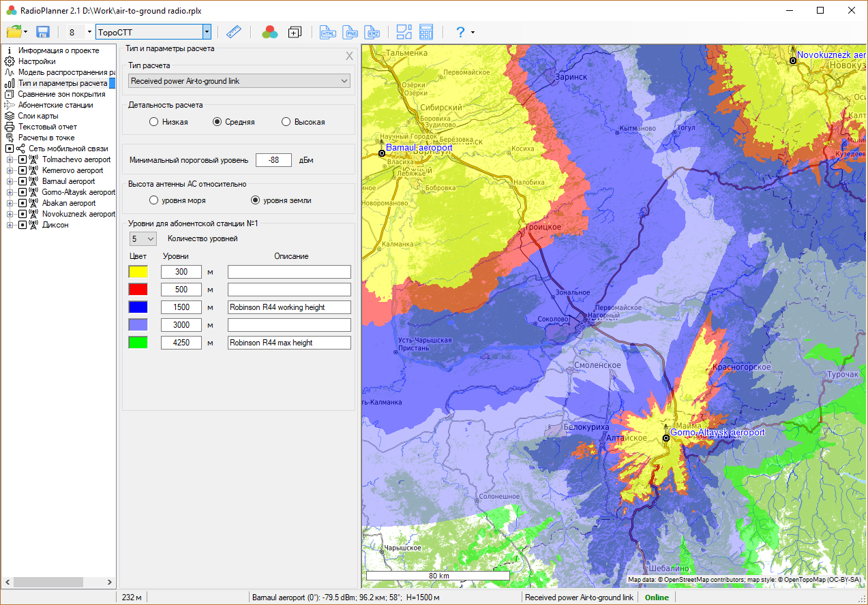Click the three colored circles coverage icon
The width and height of the screenshot is (868, 605).
coord(270,32)
